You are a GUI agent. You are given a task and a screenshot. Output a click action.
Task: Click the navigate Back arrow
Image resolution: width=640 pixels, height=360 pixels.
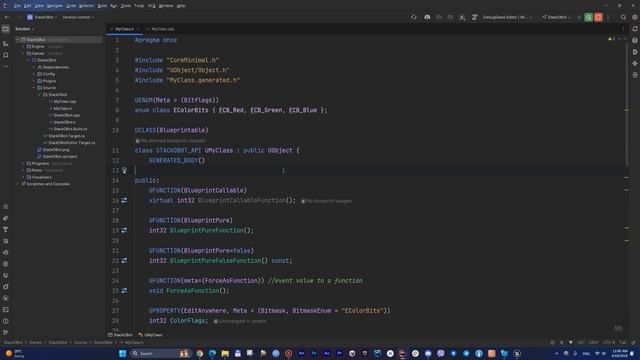tap(7, 17)
